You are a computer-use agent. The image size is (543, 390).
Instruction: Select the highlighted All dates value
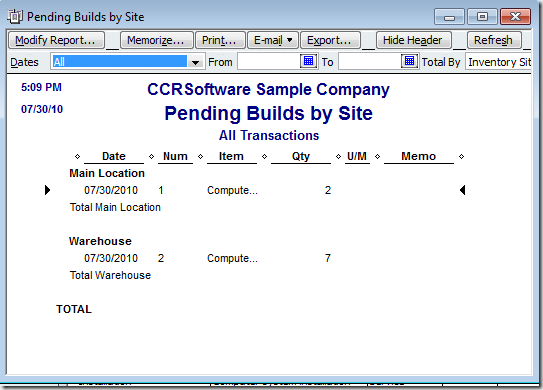119,62
